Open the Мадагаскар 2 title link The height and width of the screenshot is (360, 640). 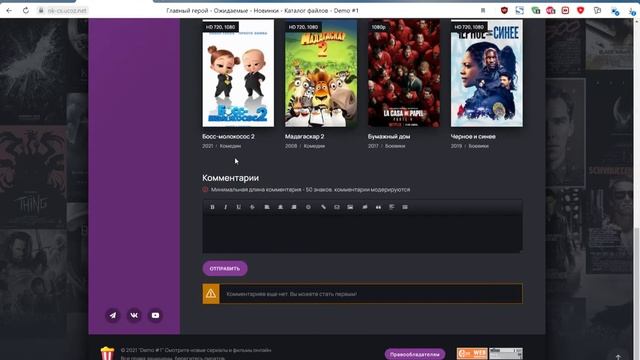tap(304, 136)
